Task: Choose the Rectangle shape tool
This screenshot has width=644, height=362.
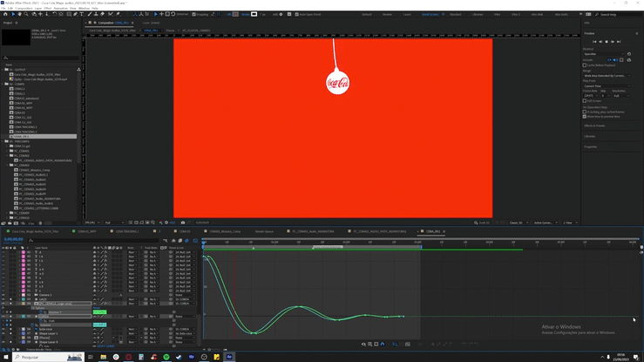Action: point(69,14)
